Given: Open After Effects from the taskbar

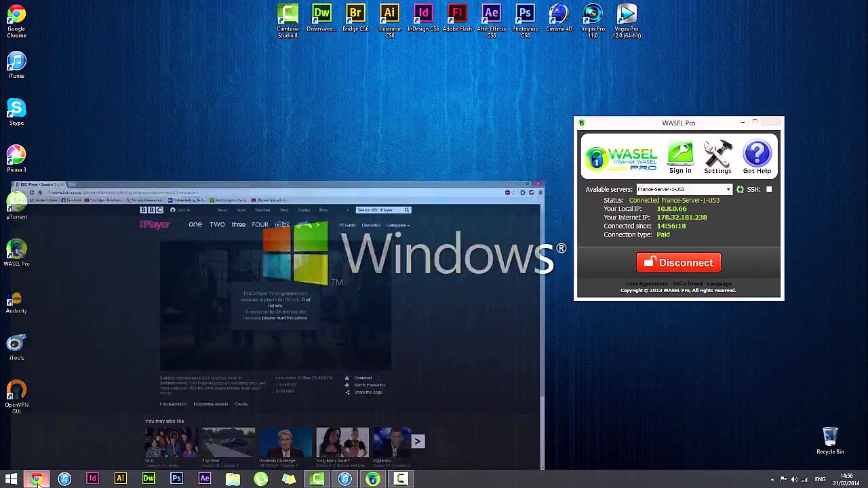Looking at the screenshot, I should [x=204, y=479].
